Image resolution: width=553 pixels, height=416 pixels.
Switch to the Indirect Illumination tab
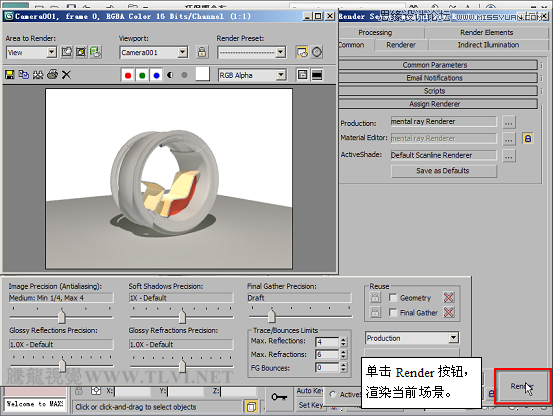pyautogui.click(x=488, y=45)
